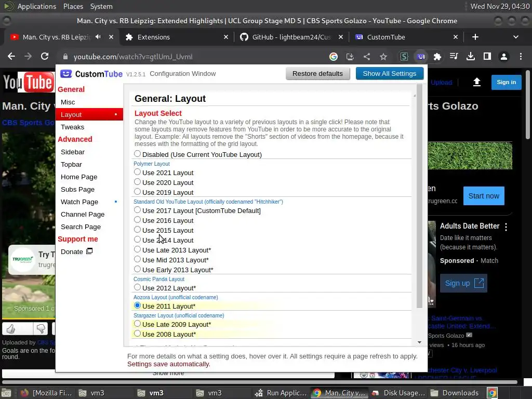Click Restore defaults button
The height and width of the screenshot is (399, 532).
pyautogui.click(x=317, y=74)
